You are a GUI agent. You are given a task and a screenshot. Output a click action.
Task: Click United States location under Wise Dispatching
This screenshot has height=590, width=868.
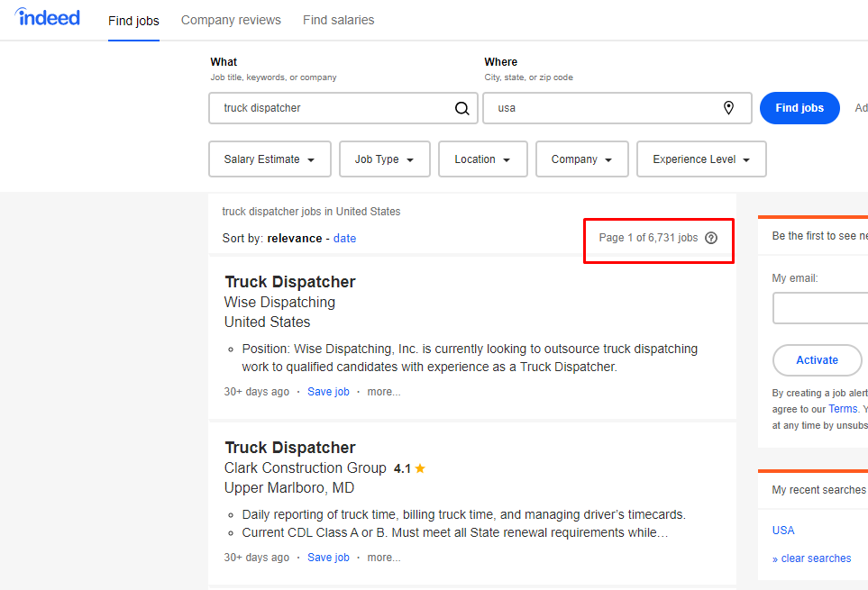click(x=267, y=322)
